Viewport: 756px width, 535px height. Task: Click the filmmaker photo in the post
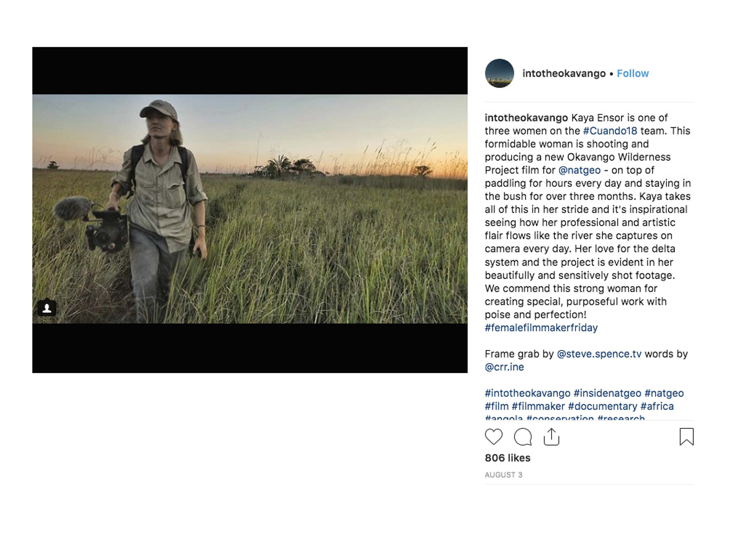tap(250, 209)
